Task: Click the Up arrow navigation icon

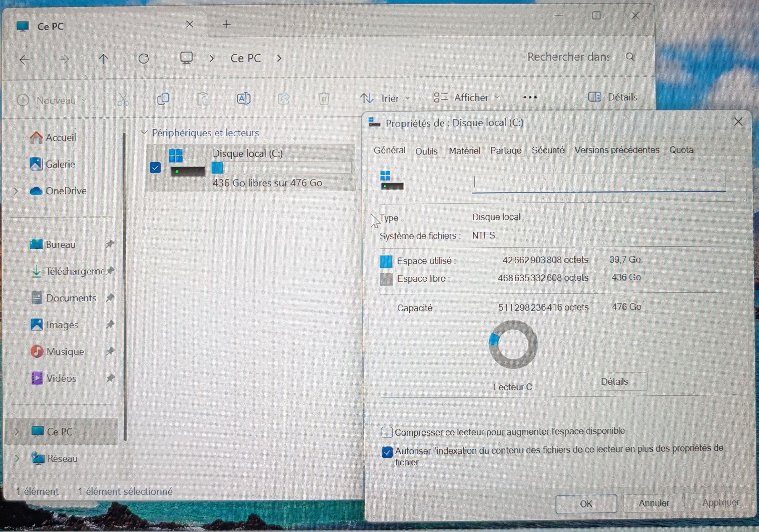Action: pyautogui.click(x=104, y=59)
